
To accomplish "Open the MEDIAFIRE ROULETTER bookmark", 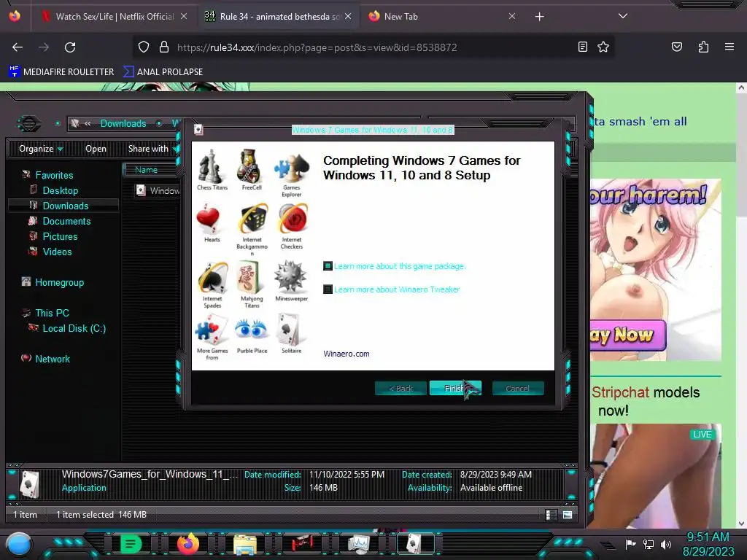I will point(62,72).
